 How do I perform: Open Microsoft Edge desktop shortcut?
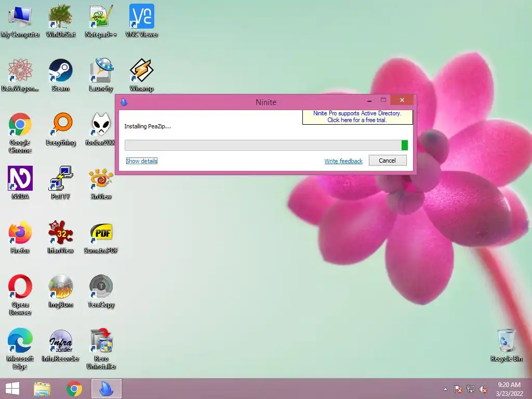click(20, 349)
